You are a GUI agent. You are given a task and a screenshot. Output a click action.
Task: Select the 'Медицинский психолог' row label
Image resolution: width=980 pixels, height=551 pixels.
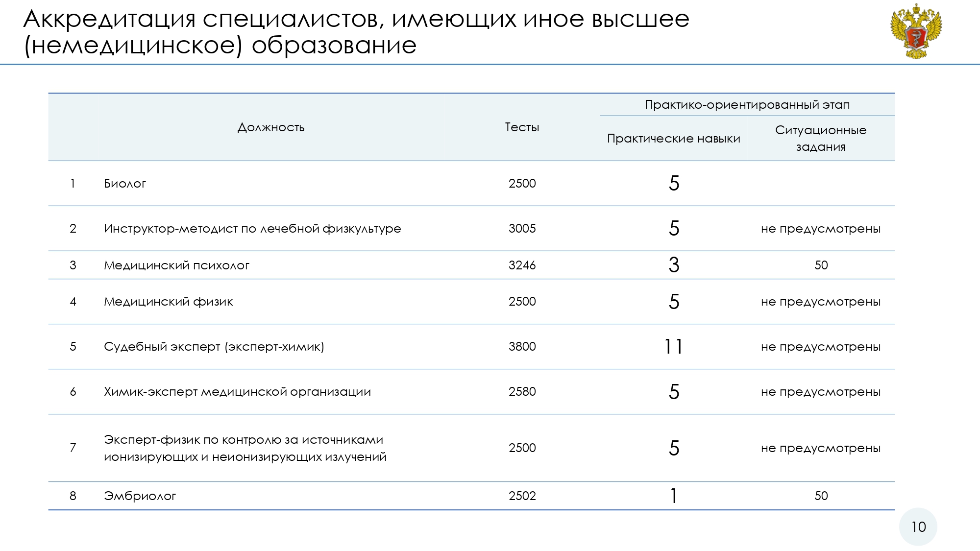click(x=176, y=265)
